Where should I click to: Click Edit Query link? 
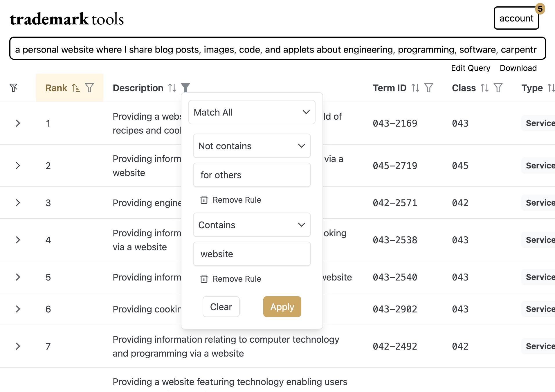[471, 68]
